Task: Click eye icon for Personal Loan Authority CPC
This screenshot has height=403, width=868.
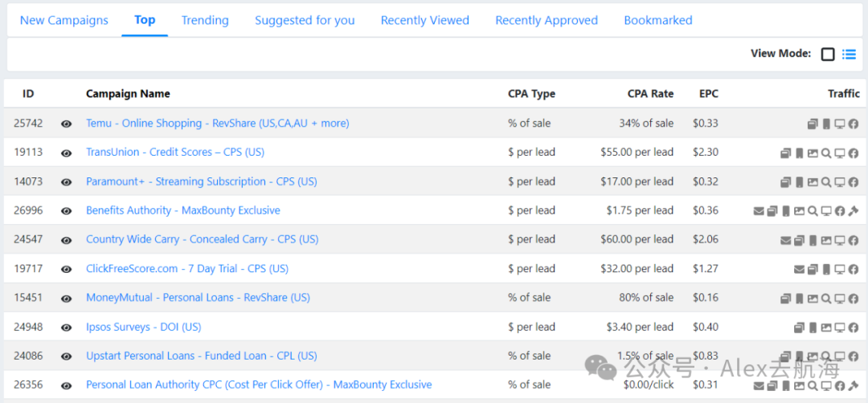Action: tap(67, 386)
